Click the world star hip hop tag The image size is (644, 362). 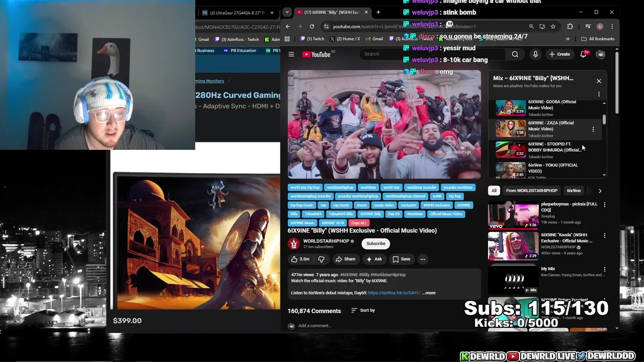[x=305, y=187]
